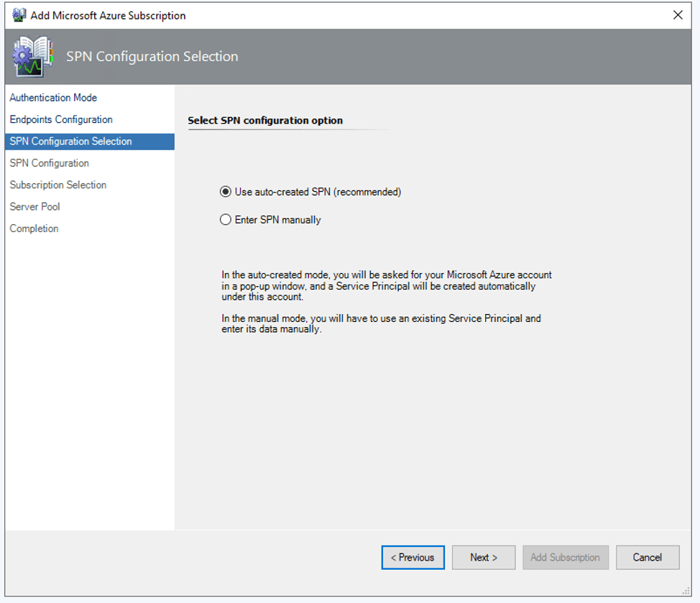Open the SPN Configuration step
700x603 pixels.
click(x=49, y=163)
